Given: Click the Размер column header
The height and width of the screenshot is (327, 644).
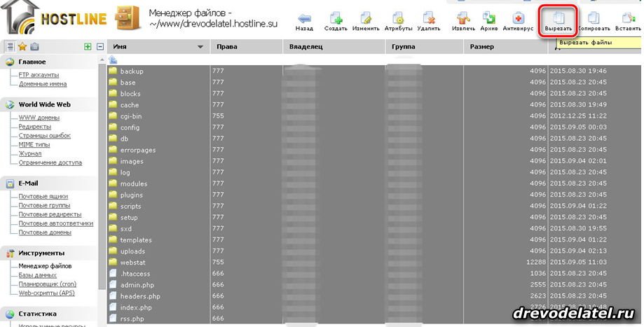Looking at the screenshot, I should (x=482, y=47).
